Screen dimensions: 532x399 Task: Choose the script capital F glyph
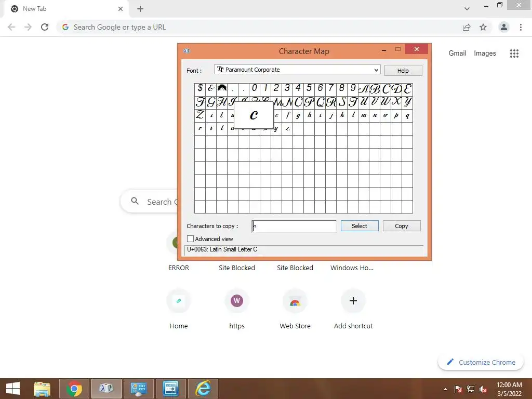(x=200, y=102)
